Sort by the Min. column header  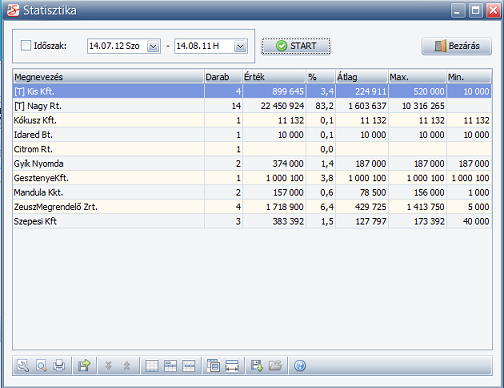pyautogui.click(x=469, y=77)
